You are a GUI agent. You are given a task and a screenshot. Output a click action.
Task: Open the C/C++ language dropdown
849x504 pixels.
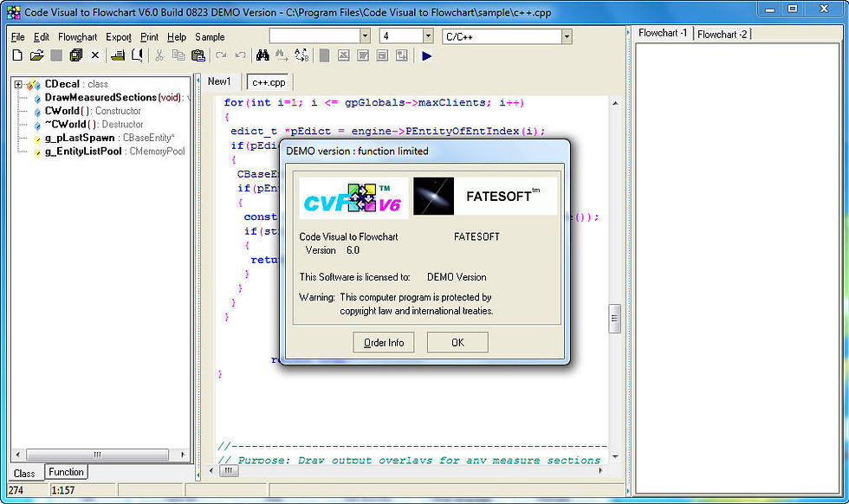coord(567,36)
